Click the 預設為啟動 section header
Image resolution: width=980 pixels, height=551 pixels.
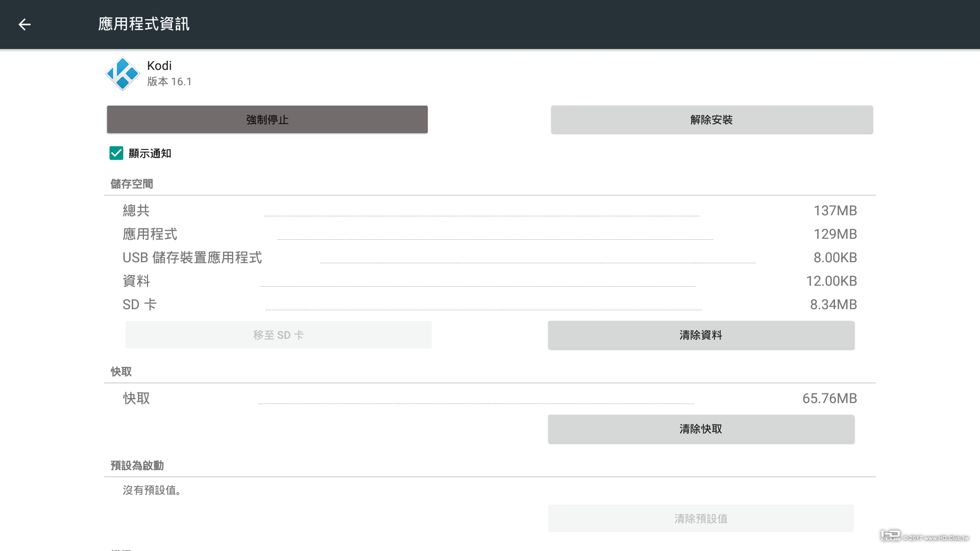(x=137, y=466)
